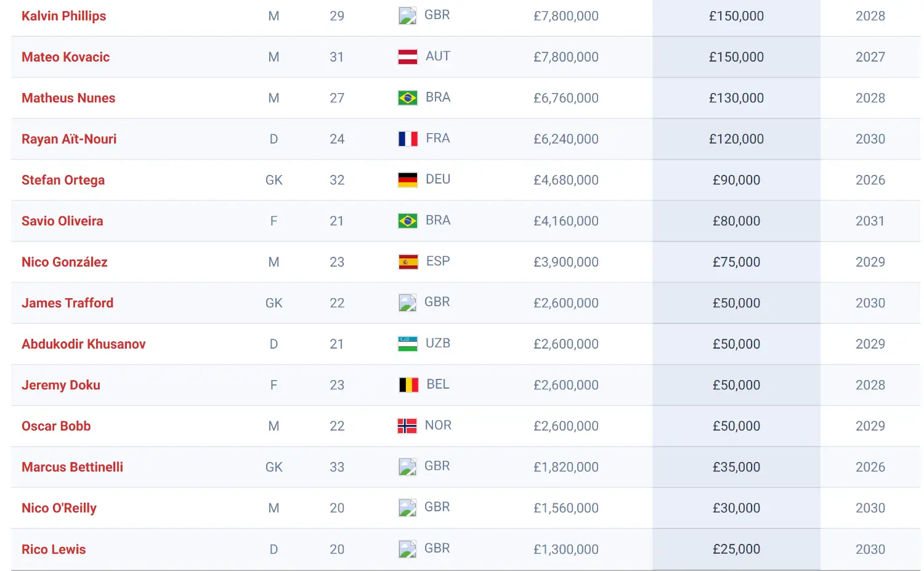Open Kalvin Phillips player page
The image size is (924, 571).
click(63, 16)
